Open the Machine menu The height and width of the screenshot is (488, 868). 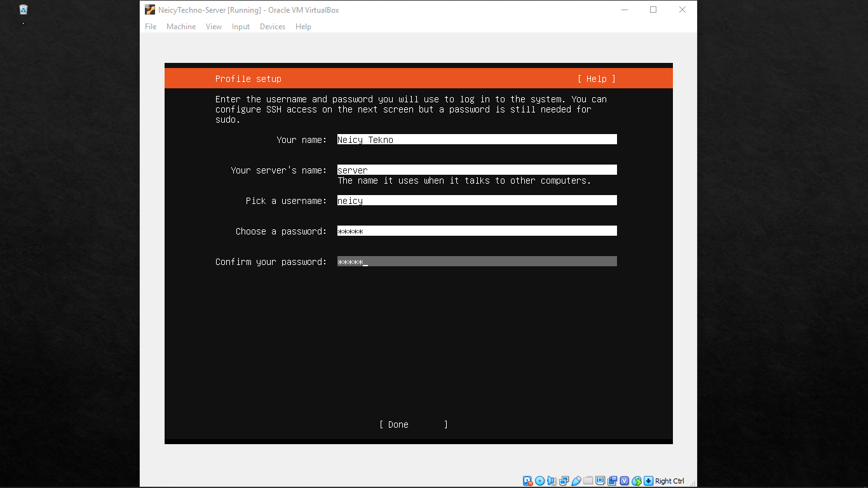tap(181, 27)
